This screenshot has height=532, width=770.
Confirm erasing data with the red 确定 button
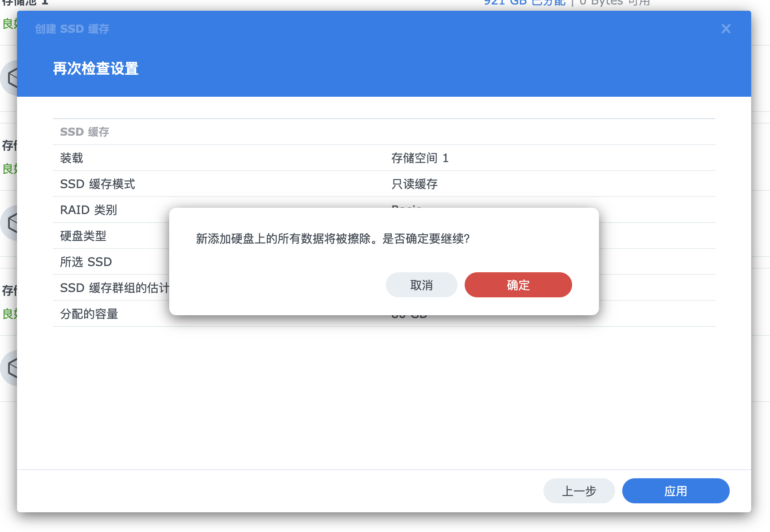click(518, 285)
